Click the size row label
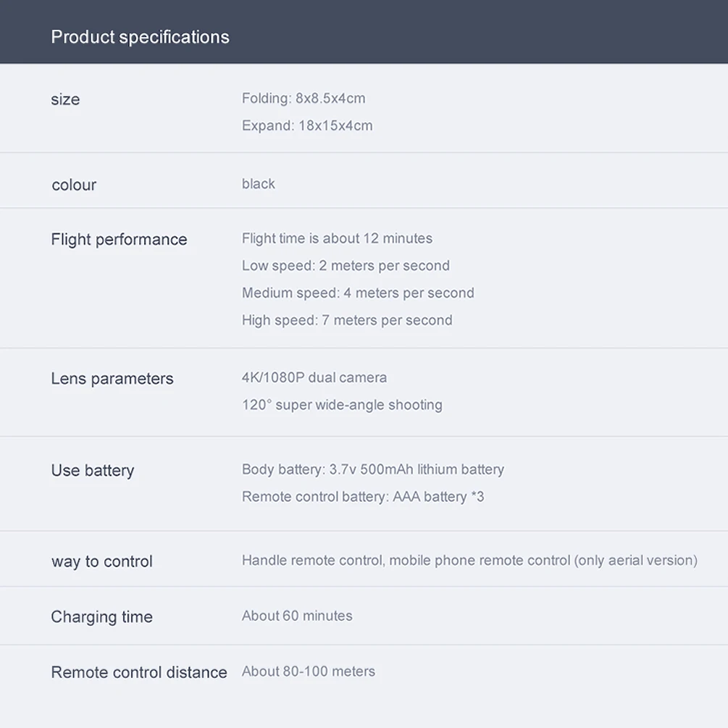 65,99
